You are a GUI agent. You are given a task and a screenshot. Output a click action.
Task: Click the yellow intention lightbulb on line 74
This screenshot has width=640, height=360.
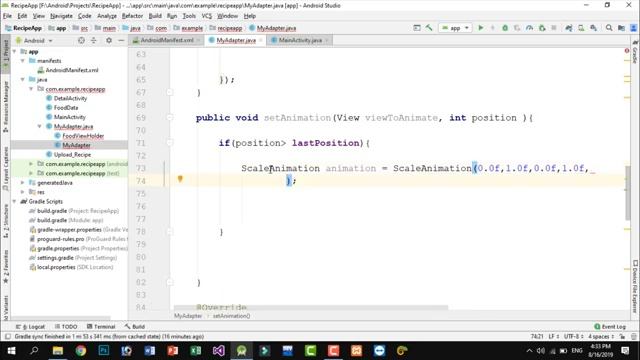coord(180,179)
